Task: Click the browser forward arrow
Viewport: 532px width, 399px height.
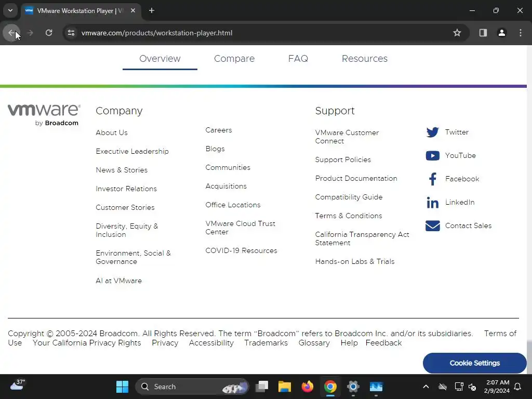Action: (30, 33)
